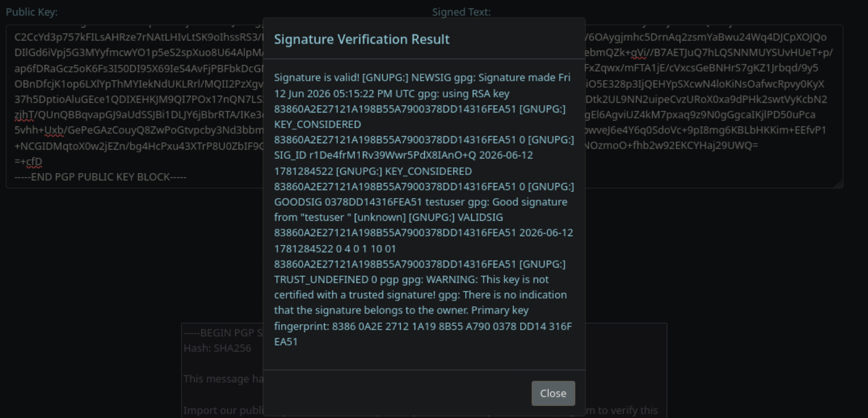This screenshot has height=418, width=868.
Task: Click the 'BEGIN PGP S' line in the lower text box
Action: [x=223, y=333]
